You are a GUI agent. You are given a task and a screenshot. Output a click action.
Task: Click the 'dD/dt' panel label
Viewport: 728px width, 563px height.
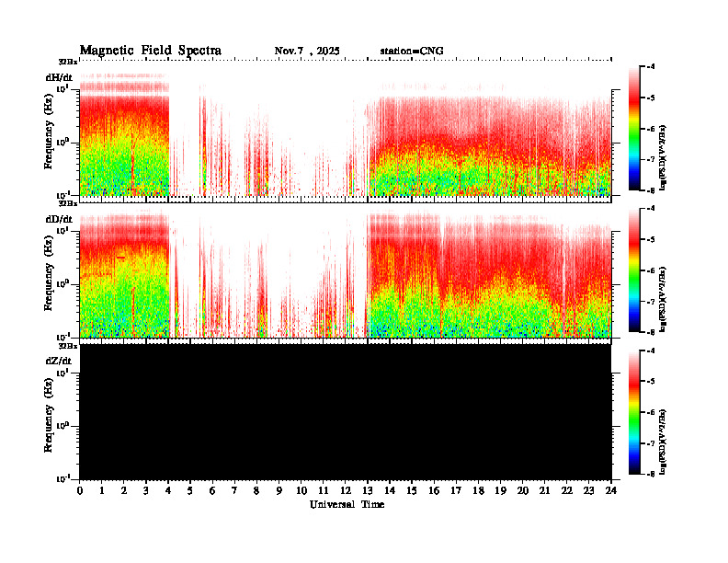coord(59,219)
